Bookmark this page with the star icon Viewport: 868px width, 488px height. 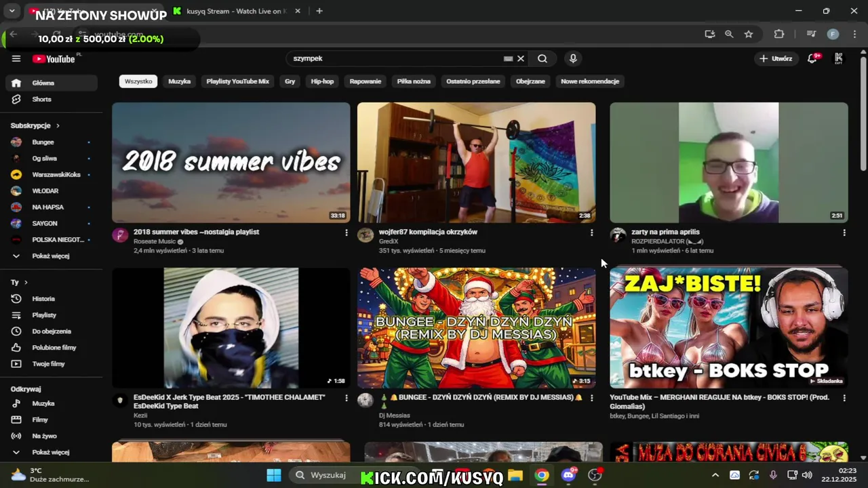click(749, 34)
